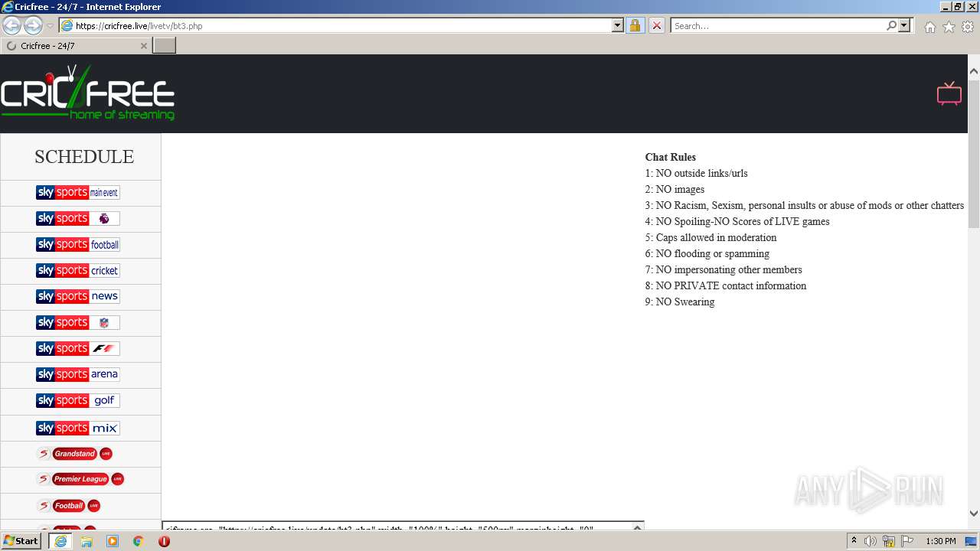This screenshot has width=980, height=551.
Task: Click into the Search box
Action: [x=778, y=26]
